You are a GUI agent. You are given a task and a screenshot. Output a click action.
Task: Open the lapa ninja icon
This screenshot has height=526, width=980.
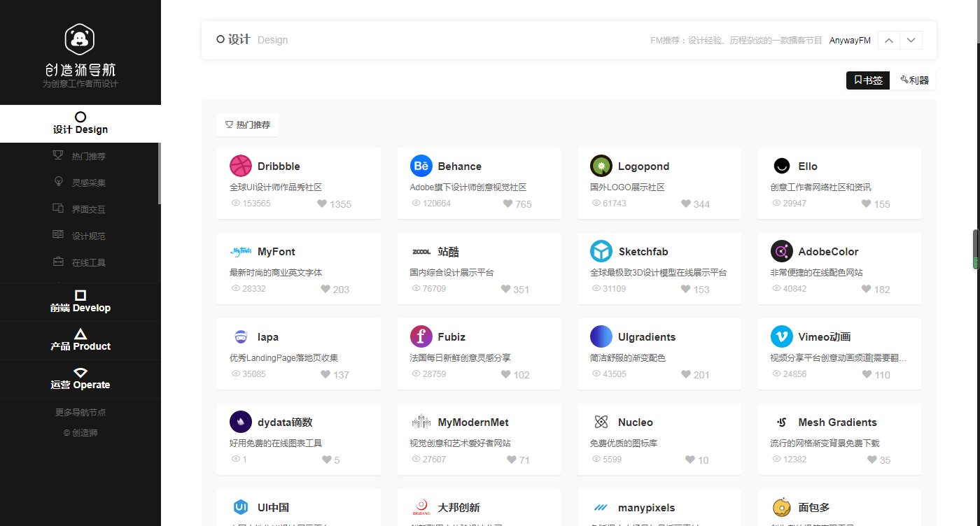240,336
